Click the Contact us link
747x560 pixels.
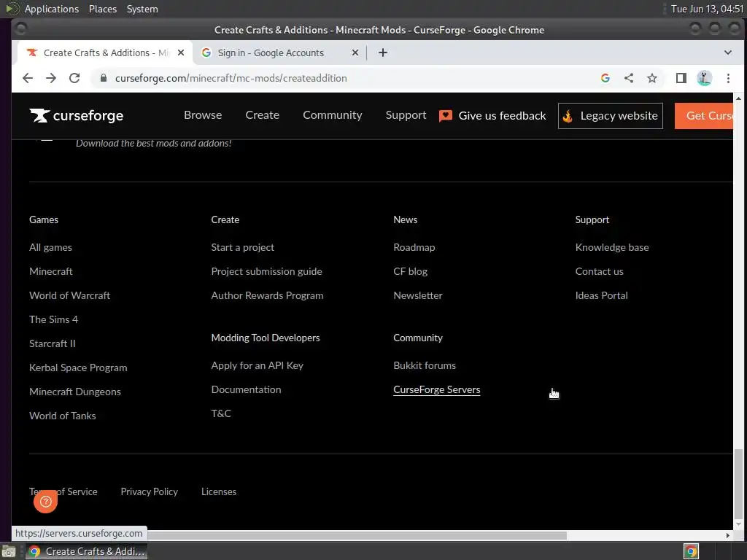tap(600, 271)
